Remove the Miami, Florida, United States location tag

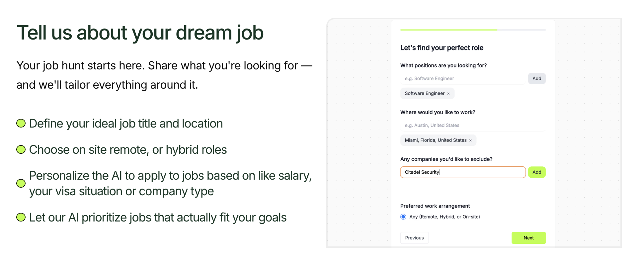point(471,140)
